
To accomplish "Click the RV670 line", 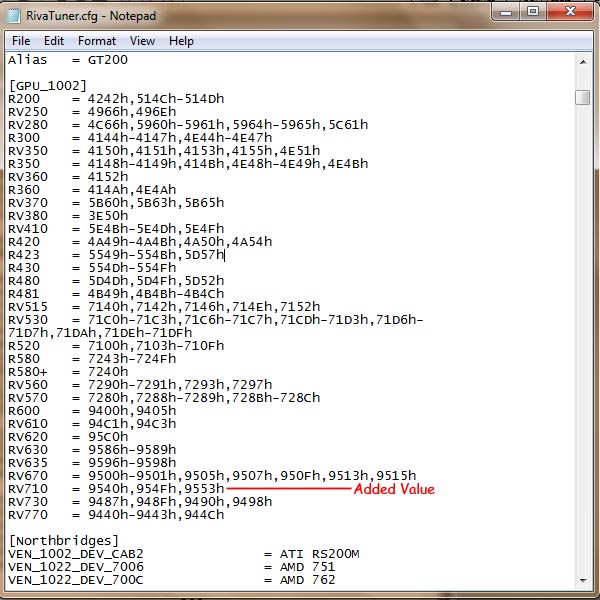I will (x=212, y=476).
